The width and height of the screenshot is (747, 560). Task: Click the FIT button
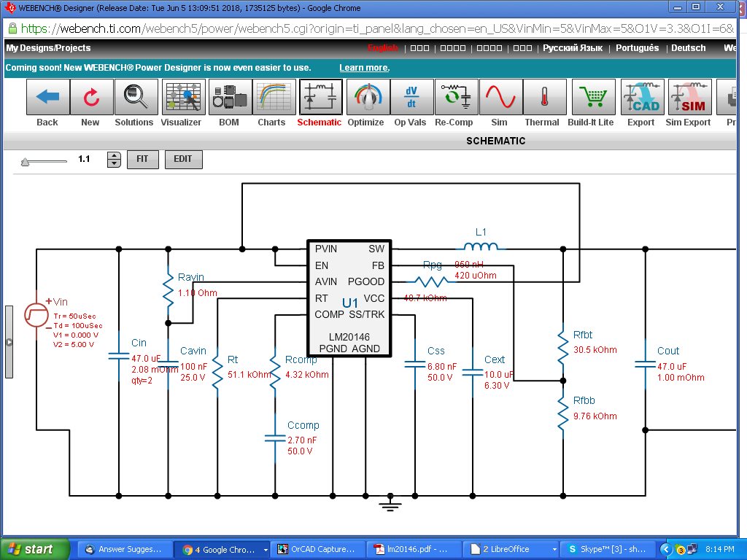[142, 159]
